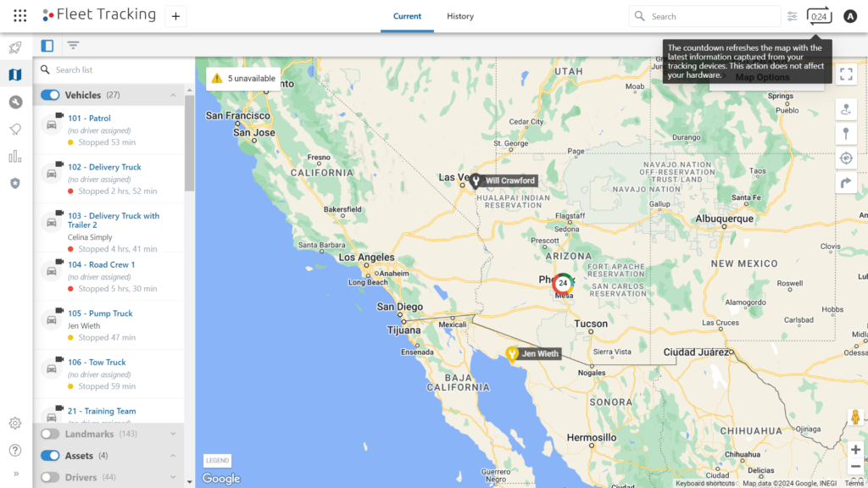868x488 pixels.
Task: Select vehicle 105 - Pump Truck
Action: tap(101, 313)
